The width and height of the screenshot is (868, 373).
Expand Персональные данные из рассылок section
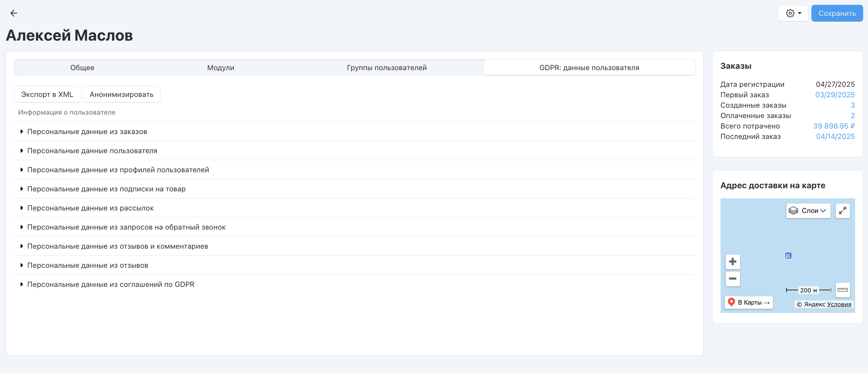click(90, 208)
